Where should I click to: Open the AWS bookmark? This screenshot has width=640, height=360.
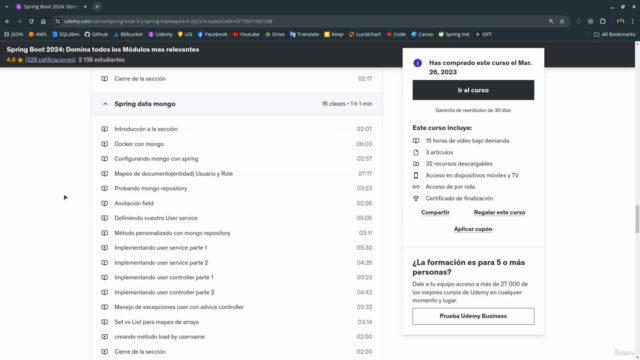tap(38, 34)
